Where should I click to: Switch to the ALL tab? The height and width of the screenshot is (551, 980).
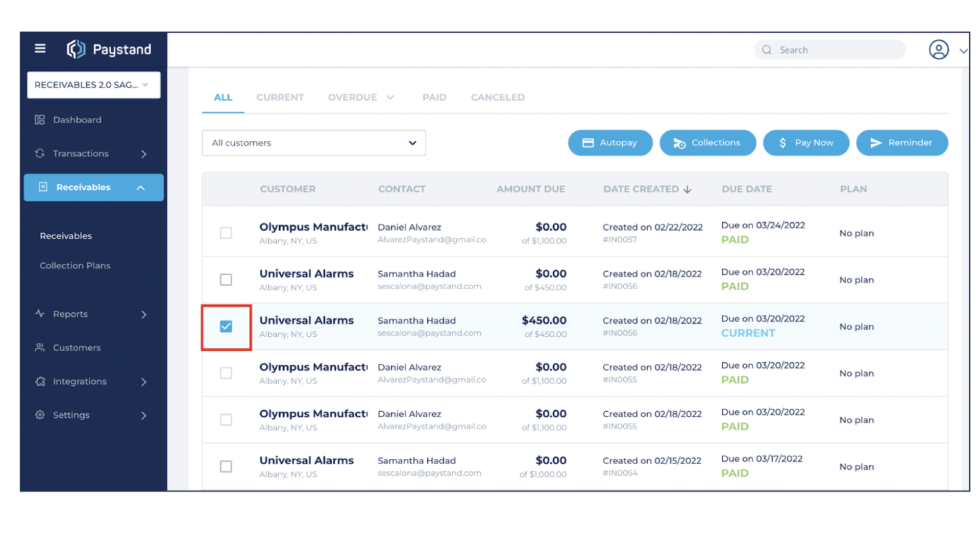(223, 97)
